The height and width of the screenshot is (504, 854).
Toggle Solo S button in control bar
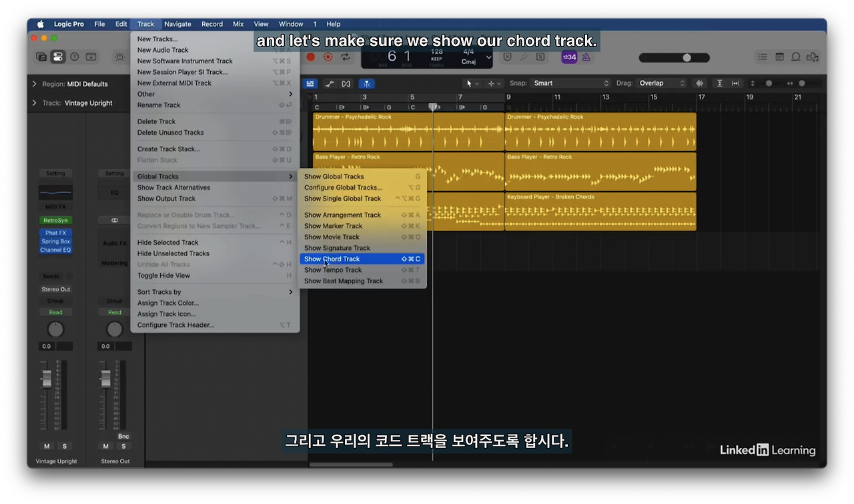click(540, 57)
